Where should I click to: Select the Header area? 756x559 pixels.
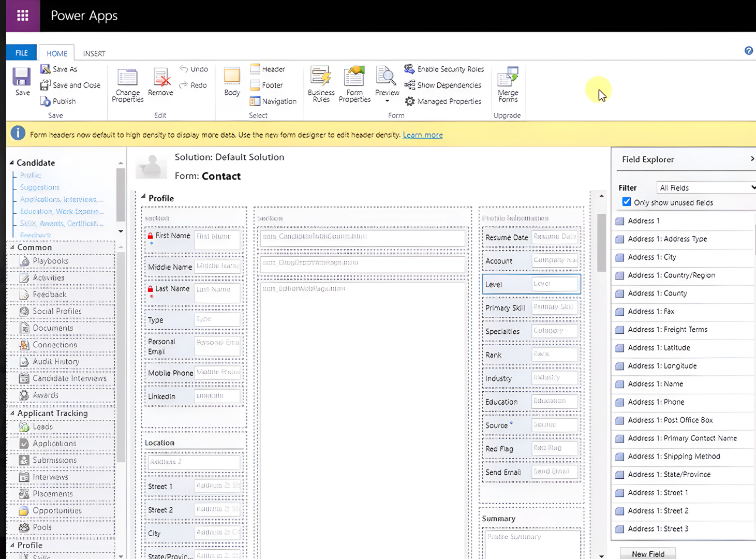pos(268,69)
